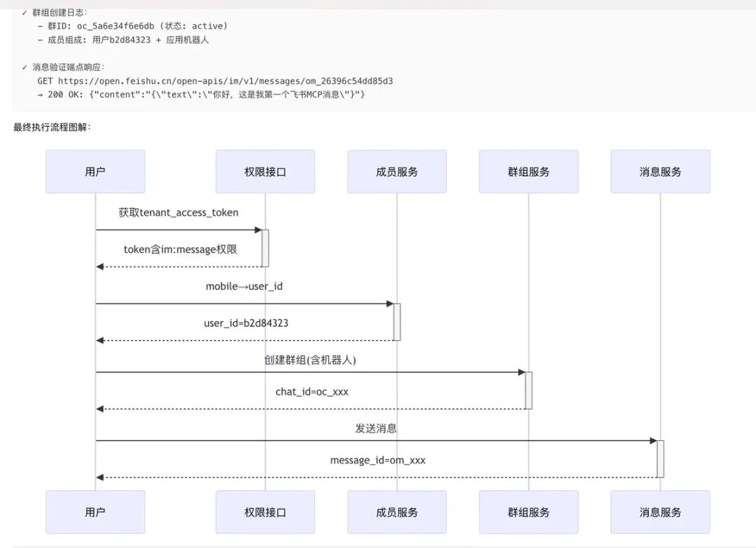Click the chat_id=oc_xxx reply label

[312, 392]
